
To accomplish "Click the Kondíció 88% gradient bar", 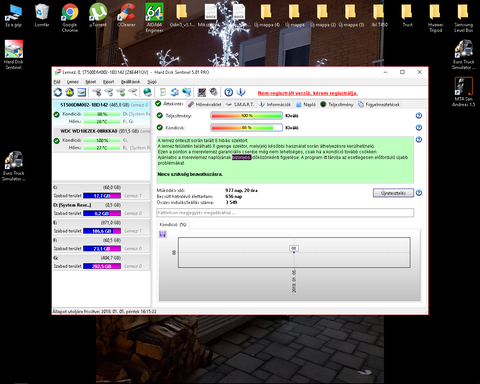I will click(x=247, y=128).
